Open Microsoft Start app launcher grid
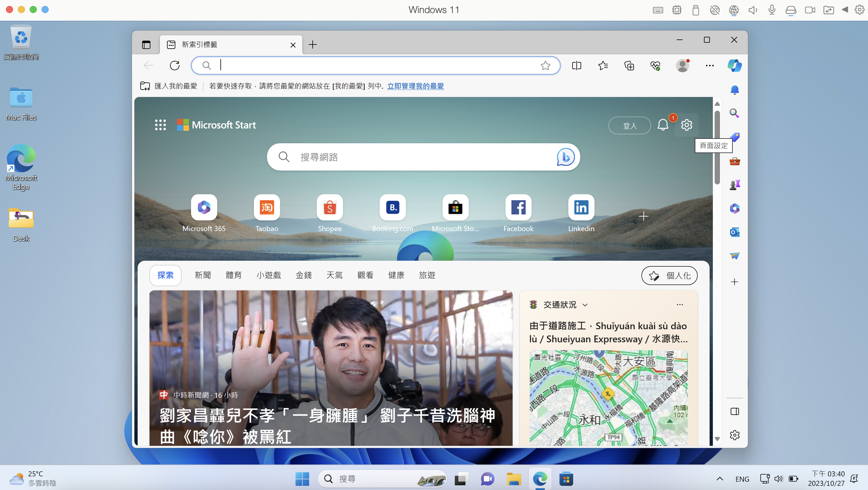This screenshot has width=868, height=490. tap(160, 125)
